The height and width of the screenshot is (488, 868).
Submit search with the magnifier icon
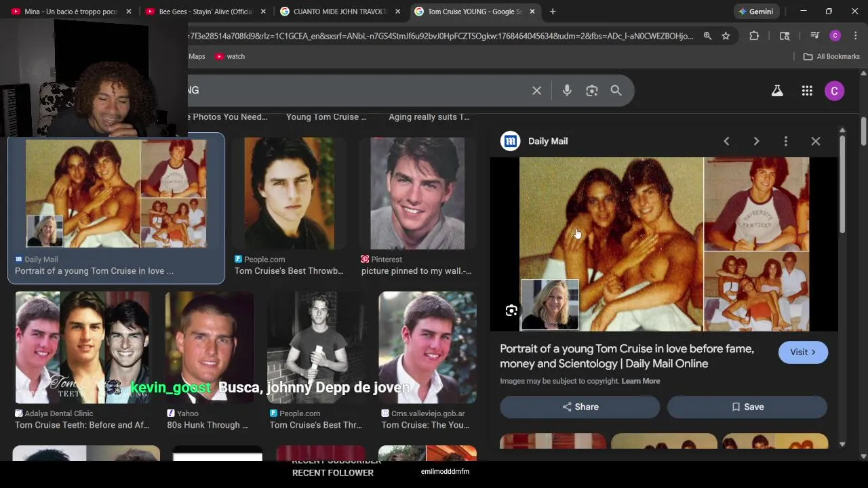pyautogui.click(x=616, y=90)
